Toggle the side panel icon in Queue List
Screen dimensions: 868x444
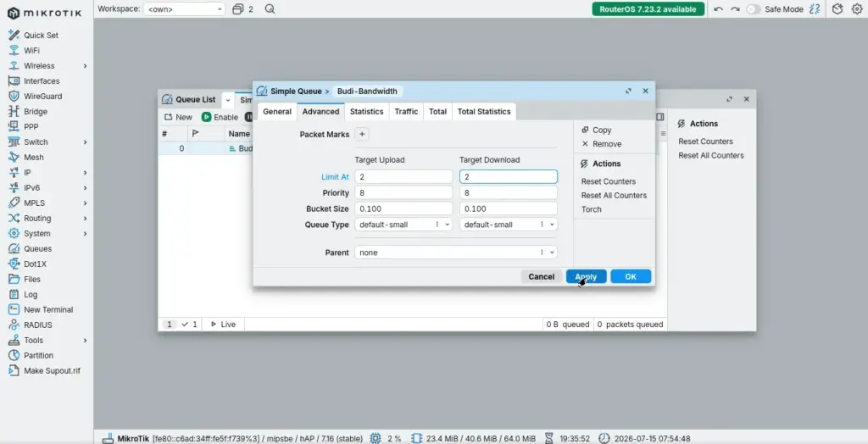659,117
